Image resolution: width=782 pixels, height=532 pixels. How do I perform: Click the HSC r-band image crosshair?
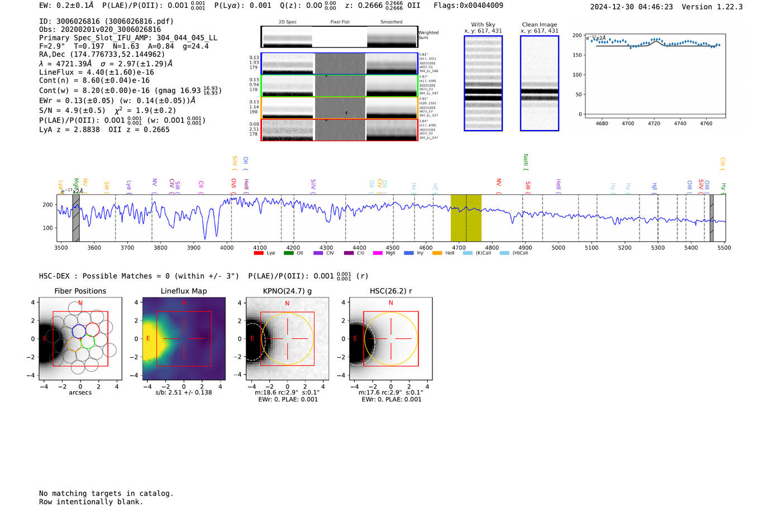pyautogui.click(x=390, y=339)
